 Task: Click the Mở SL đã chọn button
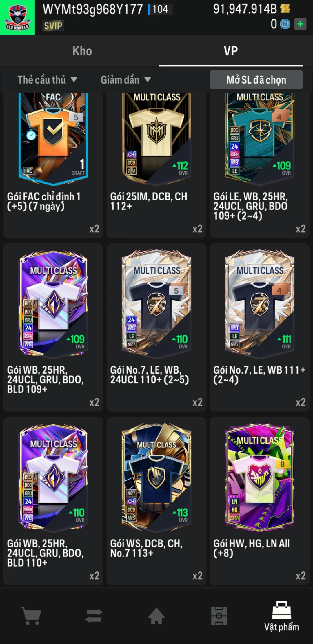pos(256,80)
